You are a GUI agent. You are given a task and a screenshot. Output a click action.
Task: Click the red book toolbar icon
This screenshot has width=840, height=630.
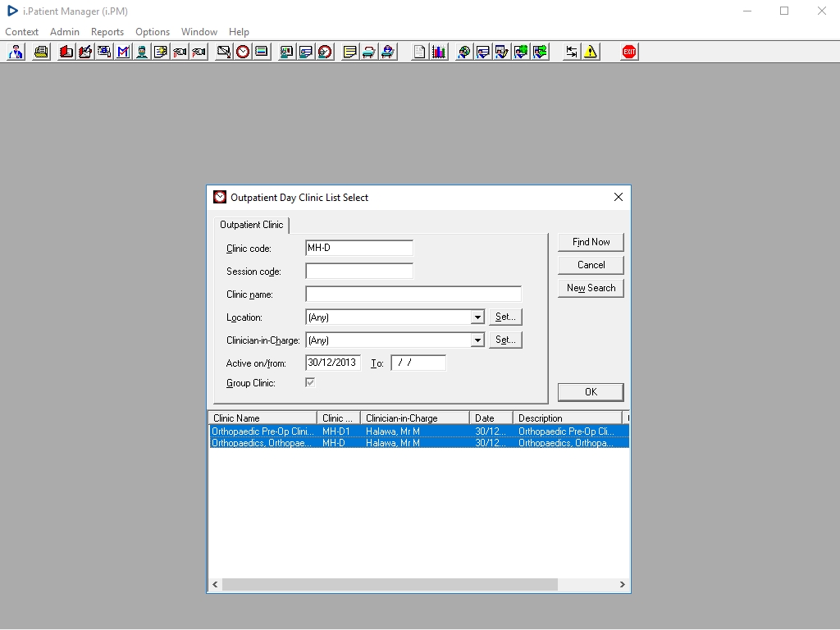(66, 52)
